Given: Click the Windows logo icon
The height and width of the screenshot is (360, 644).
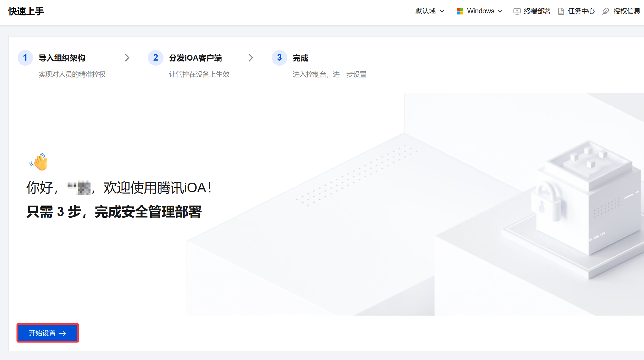Looking at the screenshot, I should [x=460, y=11].
